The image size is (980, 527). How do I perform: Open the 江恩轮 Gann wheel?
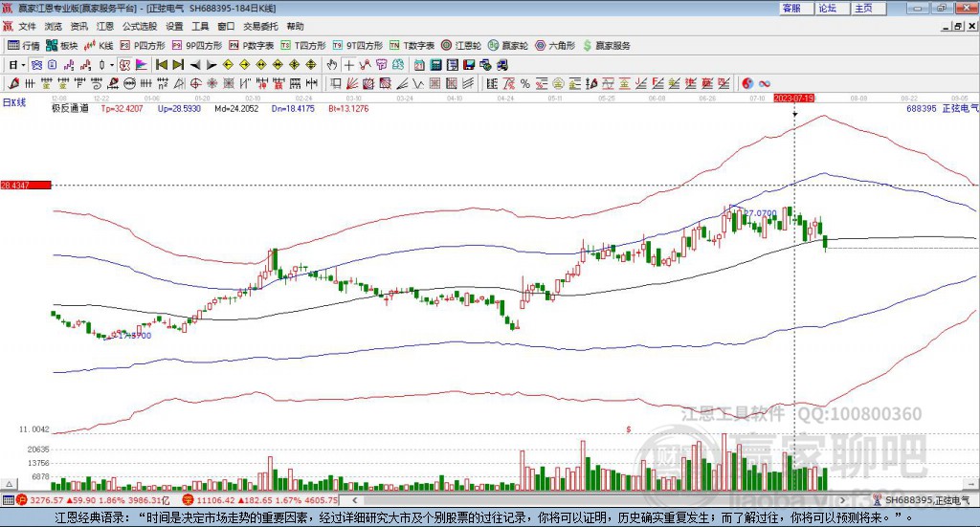point(461,46)
